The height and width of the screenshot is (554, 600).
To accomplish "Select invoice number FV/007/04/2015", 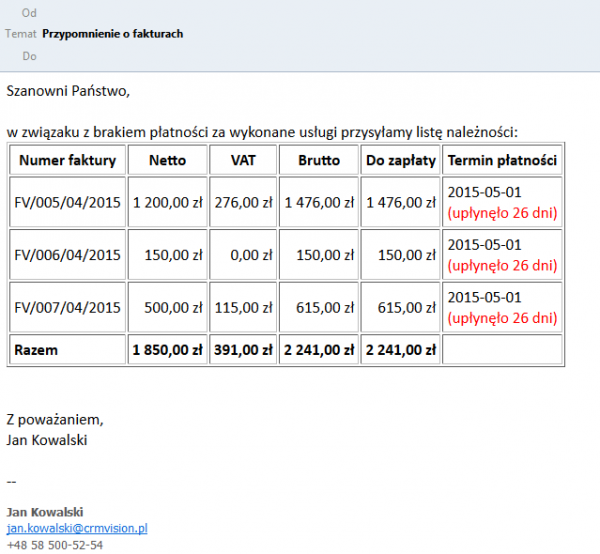I will pos(67,308).
